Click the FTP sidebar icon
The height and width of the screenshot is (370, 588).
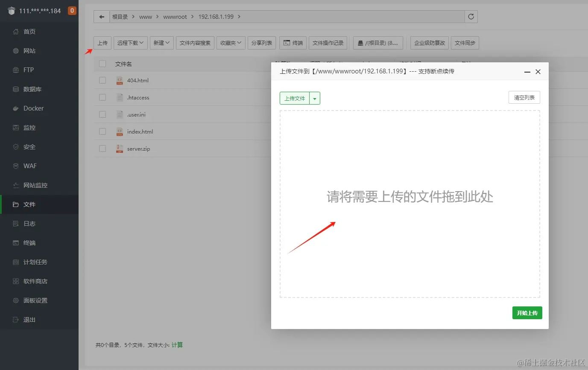click(x=16, y=70)
